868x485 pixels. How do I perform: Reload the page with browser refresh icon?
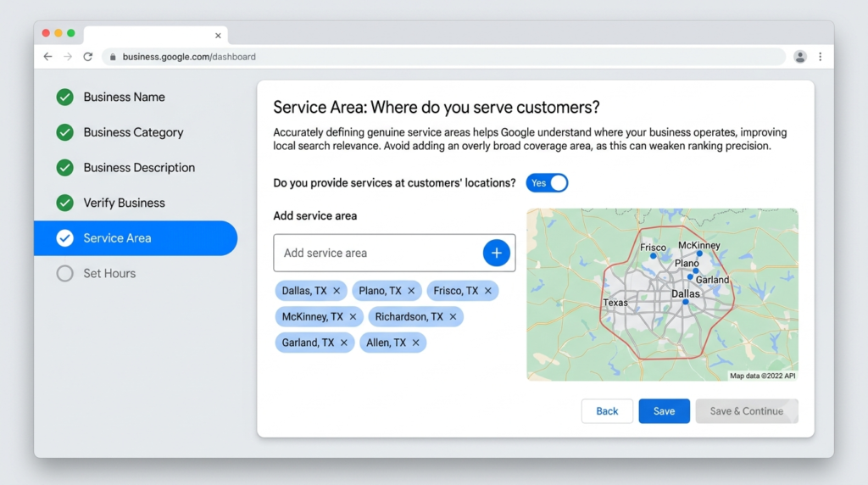tap(87, 57)
